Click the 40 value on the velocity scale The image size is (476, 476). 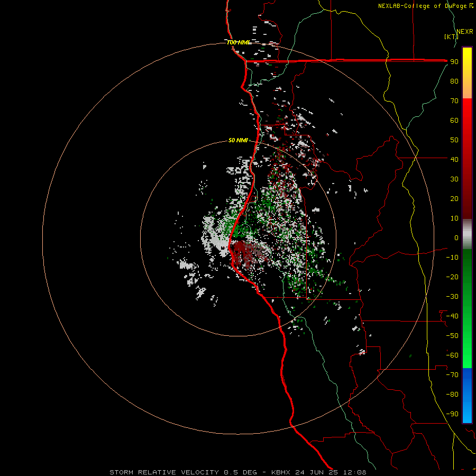[x=454, y=159]
